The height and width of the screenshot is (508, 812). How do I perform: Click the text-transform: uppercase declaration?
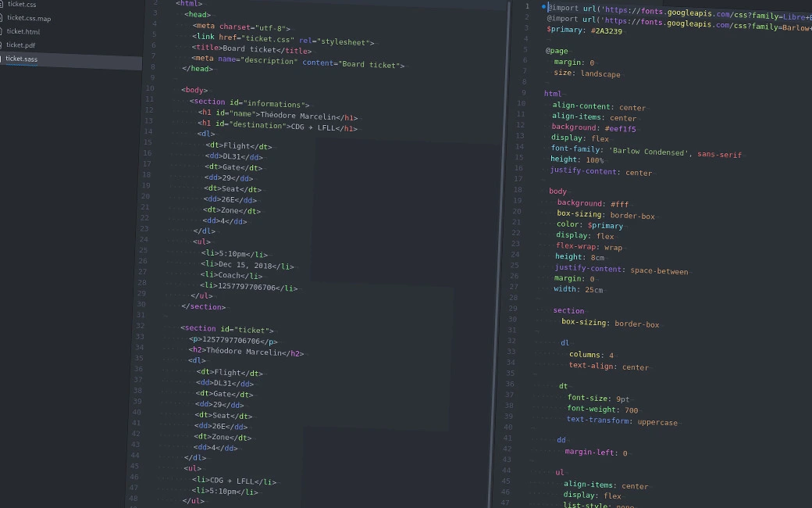pyautogui.click(x=621, y=421)
